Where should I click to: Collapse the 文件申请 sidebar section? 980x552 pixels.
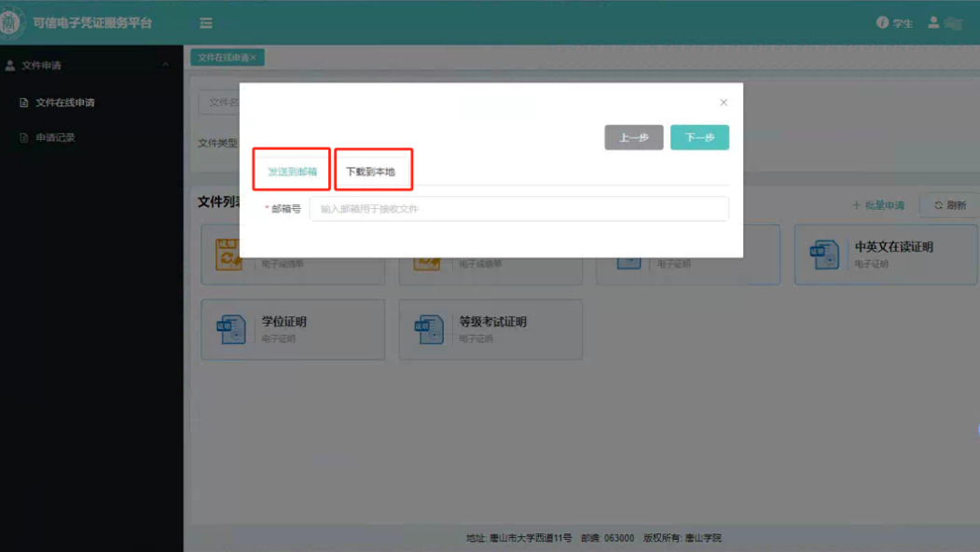click(165, 65)
